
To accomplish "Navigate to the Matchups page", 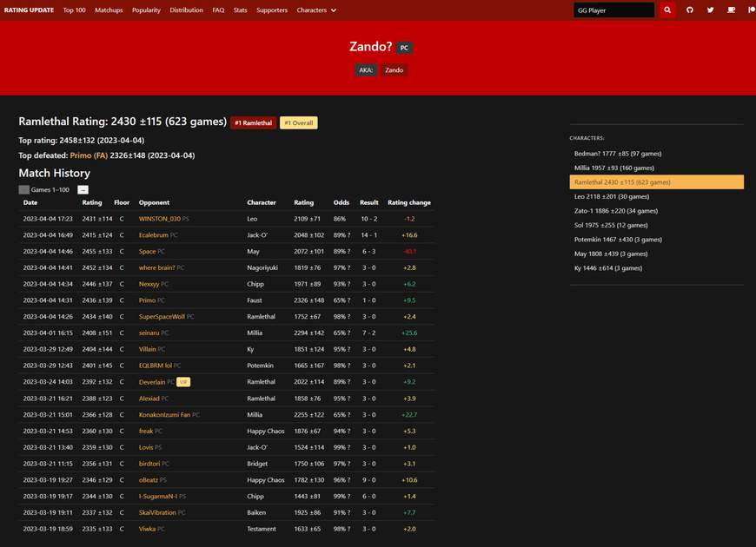I will [109, 10].
